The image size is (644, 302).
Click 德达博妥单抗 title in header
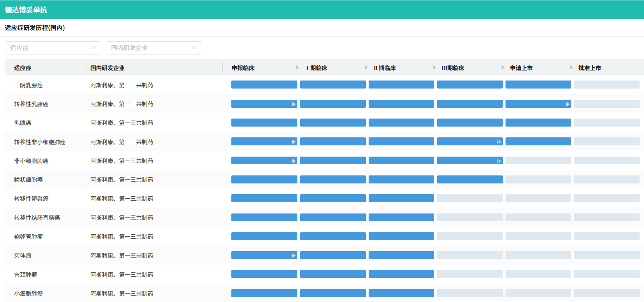pyautogui.click(x=26, y=10)
